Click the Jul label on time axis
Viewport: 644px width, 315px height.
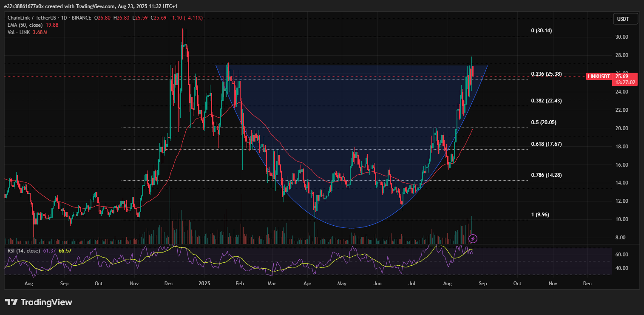[412, 283]
